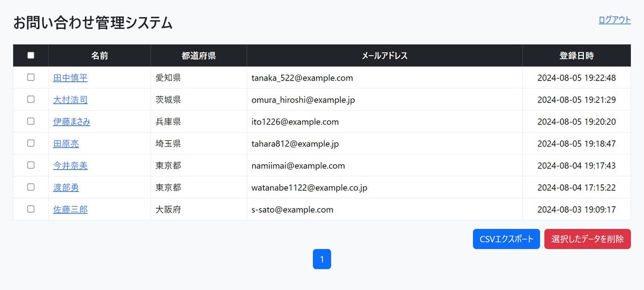
Task: Click email tanaka_522@example.com
Action: click(x=302, y=78)
